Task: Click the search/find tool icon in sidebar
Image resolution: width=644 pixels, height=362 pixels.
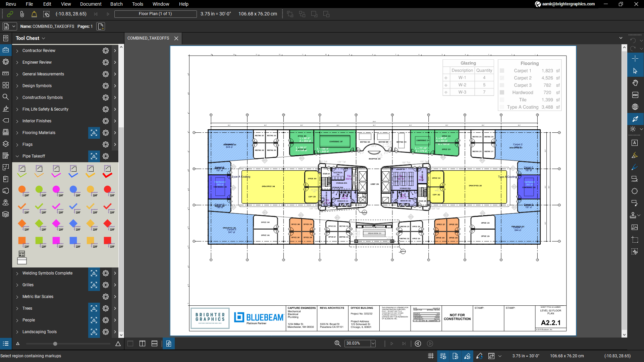Action: (x=6, y=98)
